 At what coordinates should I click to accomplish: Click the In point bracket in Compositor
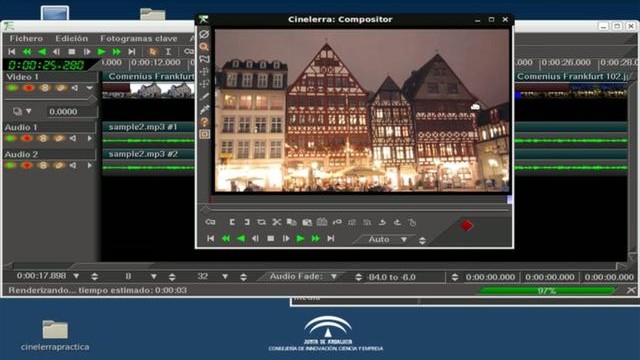point(232,222)
